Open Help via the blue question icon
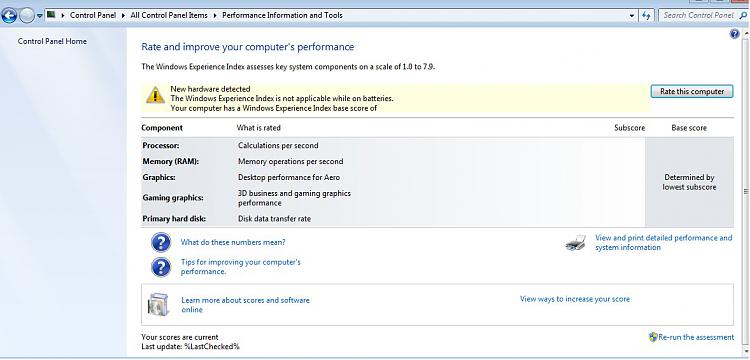750x360 pixels. [x=735, y=34]
